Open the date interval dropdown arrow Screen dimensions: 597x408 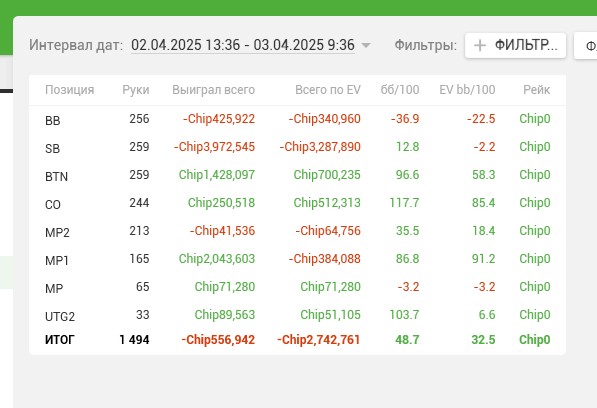click(x=366, y=46)
